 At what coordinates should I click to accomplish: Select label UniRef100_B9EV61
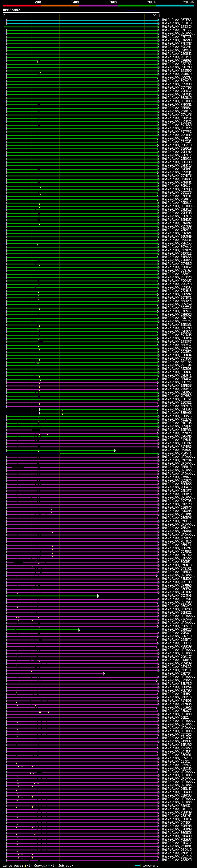click(x=176, y=430)
